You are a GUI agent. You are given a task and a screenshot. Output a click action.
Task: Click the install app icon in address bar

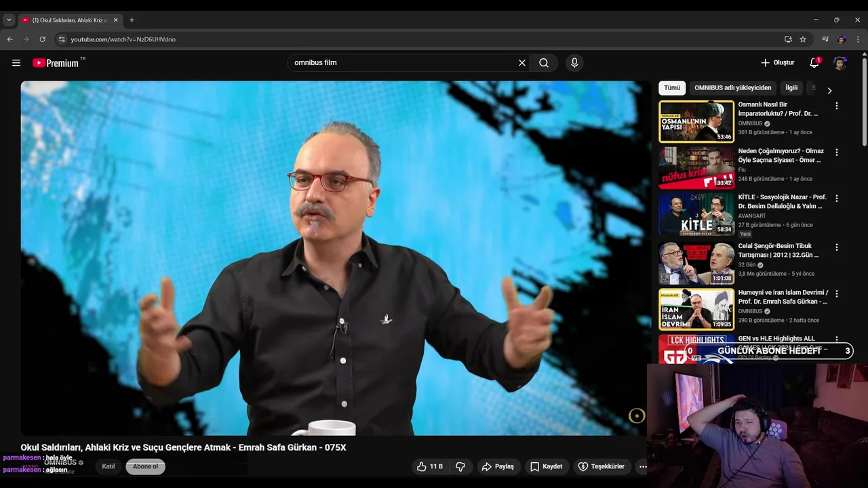788,39
